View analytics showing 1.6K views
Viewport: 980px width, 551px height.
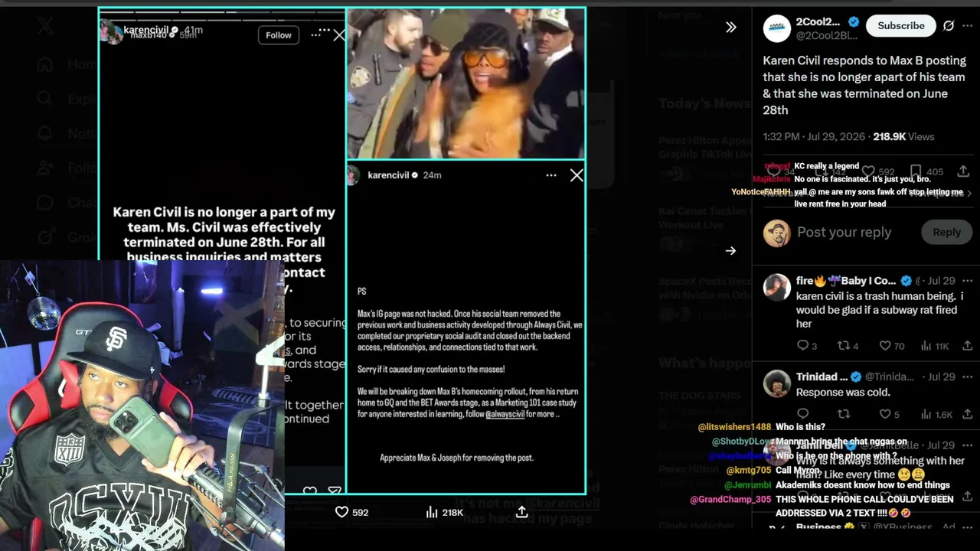pyautogui.click(x=936, y=415)
